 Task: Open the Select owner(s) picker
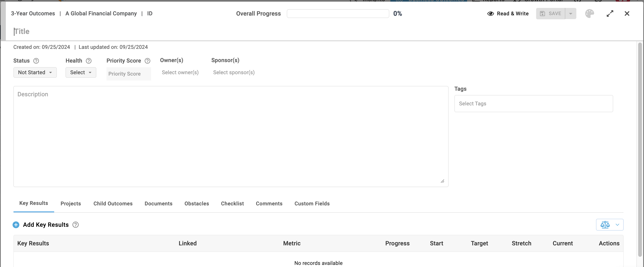point(180,73)
